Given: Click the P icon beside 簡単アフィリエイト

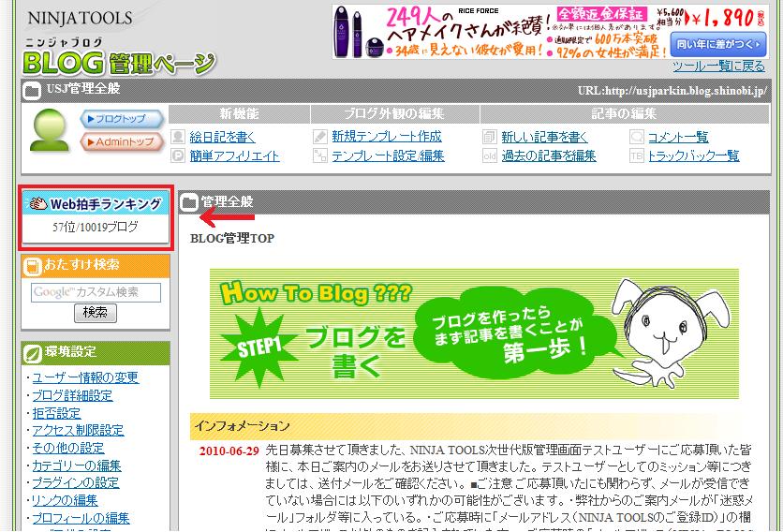Looking at the screenshot, I should [x=178, y=155].
